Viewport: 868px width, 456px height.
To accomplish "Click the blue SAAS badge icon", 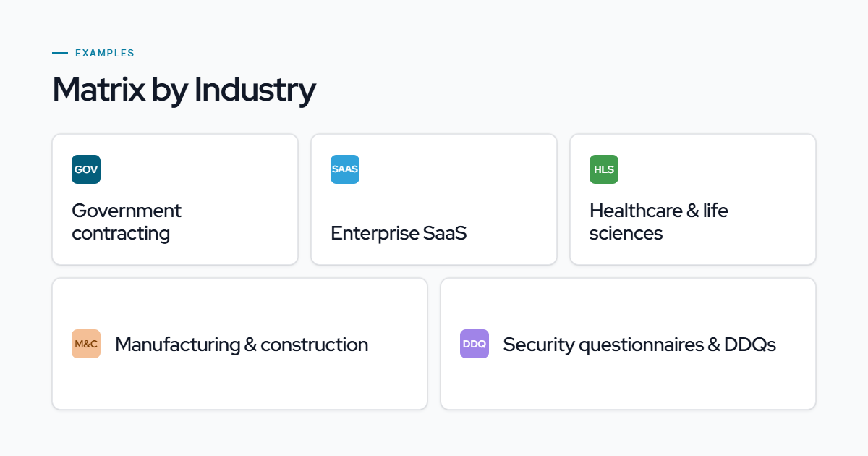I will [345, 169].
